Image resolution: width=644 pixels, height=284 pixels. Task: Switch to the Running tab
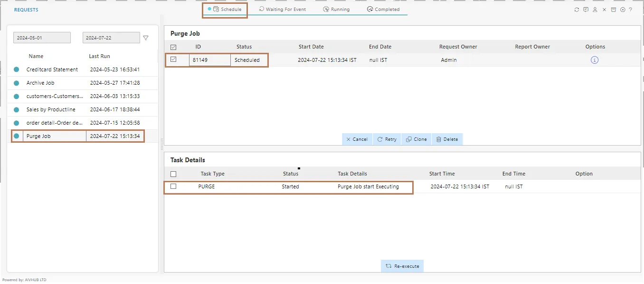point(336,10)
